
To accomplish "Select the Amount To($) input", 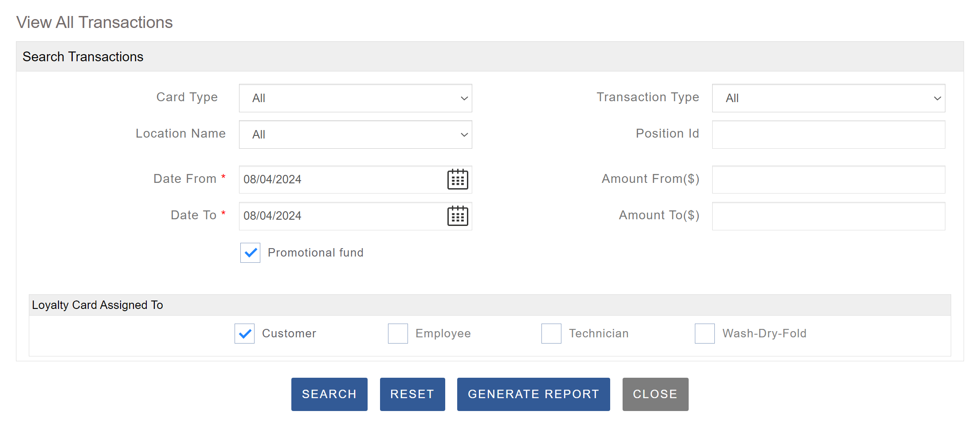I will [x=828, y=216].
